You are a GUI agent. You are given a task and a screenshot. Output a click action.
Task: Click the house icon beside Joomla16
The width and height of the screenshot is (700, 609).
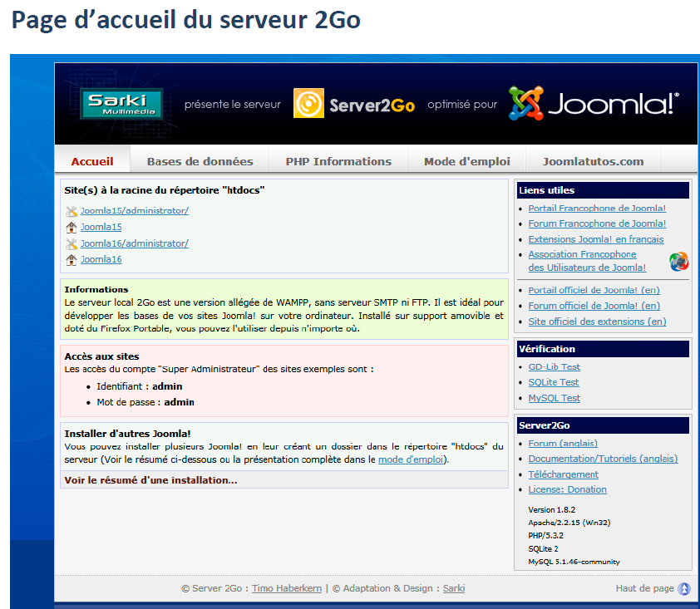tap(71, 259)
